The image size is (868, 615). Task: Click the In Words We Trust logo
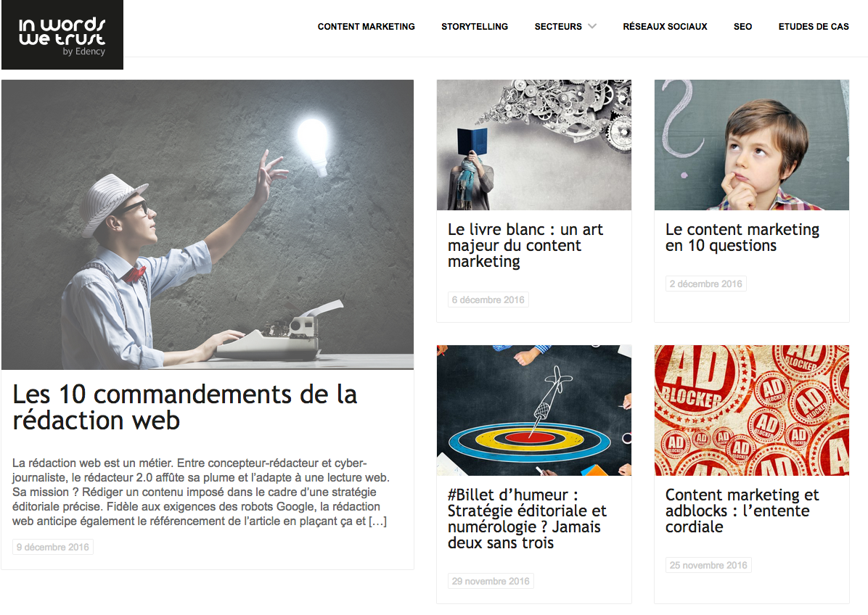(62, 35)
